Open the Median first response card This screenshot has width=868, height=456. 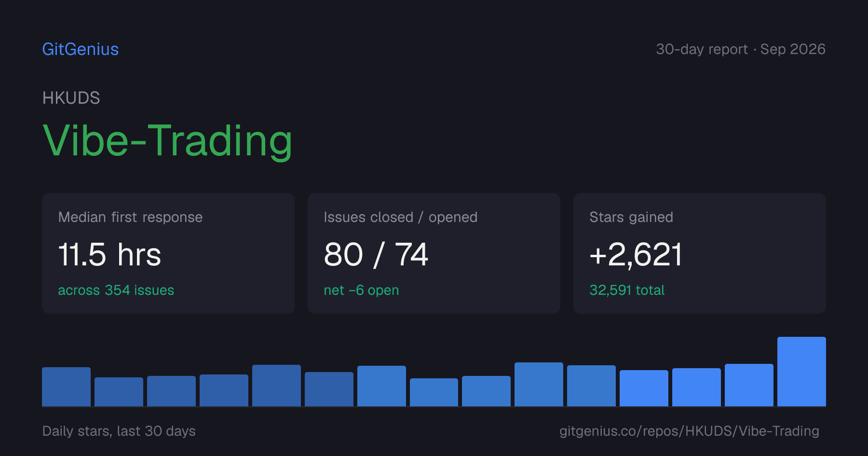pyautogui.click(x=168, y=253)
